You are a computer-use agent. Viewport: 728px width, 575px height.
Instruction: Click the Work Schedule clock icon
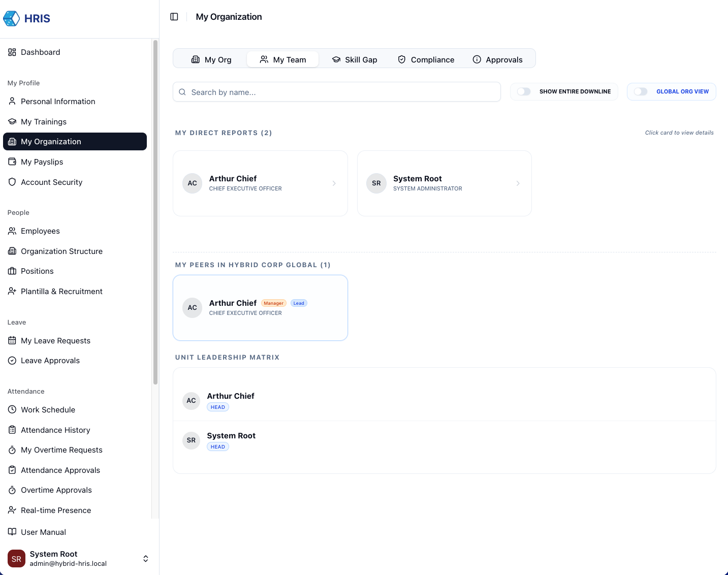12,409
